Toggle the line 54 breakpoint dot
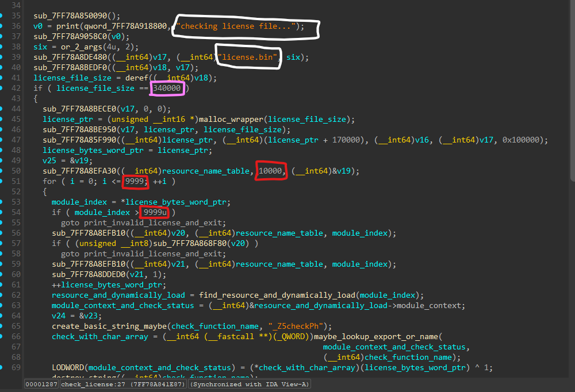575x392 pixels. 2,213
